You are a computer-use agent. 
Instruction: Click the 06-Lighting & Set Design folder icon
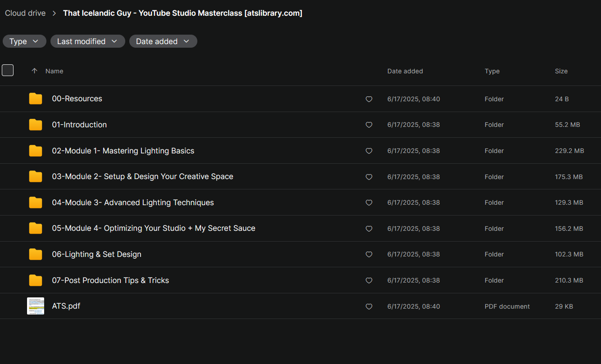point(36,255)
